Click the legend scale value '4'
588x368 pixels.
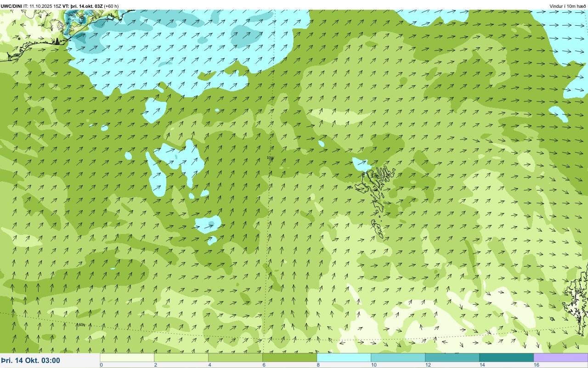coord(209,365)
